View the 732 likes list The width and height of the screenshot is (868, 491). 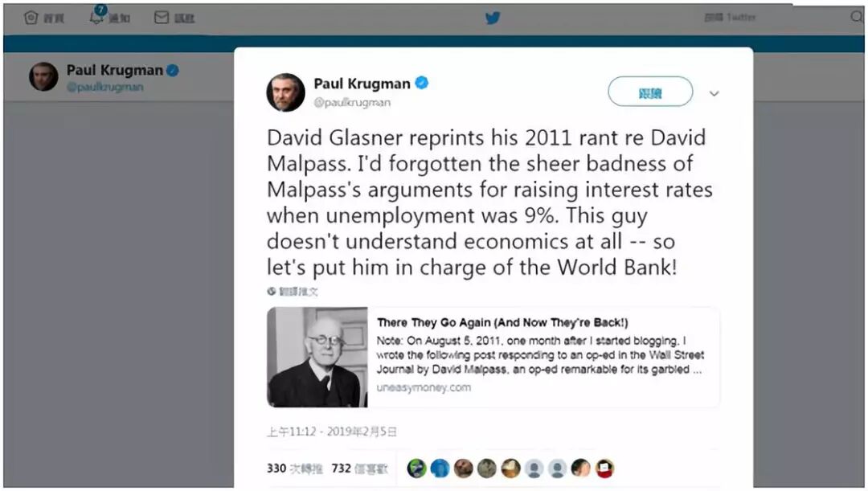point(359,468)
